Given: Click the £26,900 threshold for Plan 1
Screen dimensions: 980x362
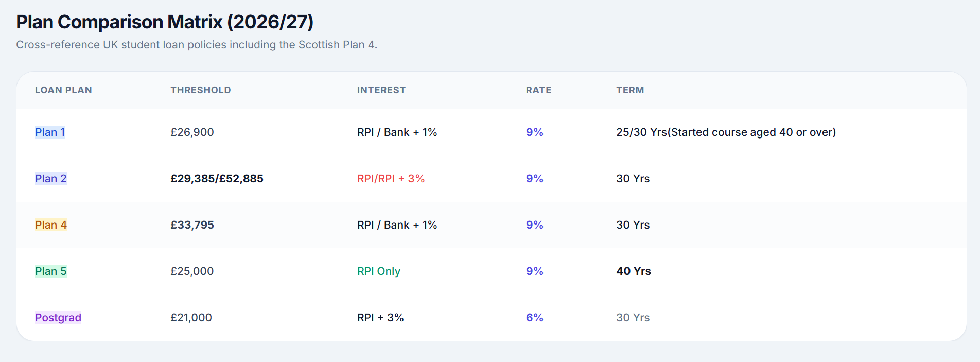Looking at the screenshot, I should click(192, 132).
